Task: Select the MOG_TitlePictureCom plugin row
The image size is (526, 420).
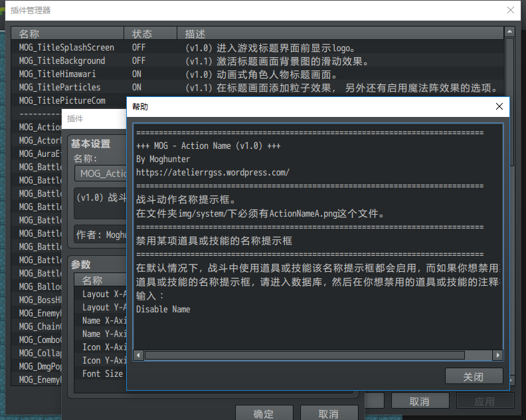Action: pyautogui.click(x=69, y=100)
